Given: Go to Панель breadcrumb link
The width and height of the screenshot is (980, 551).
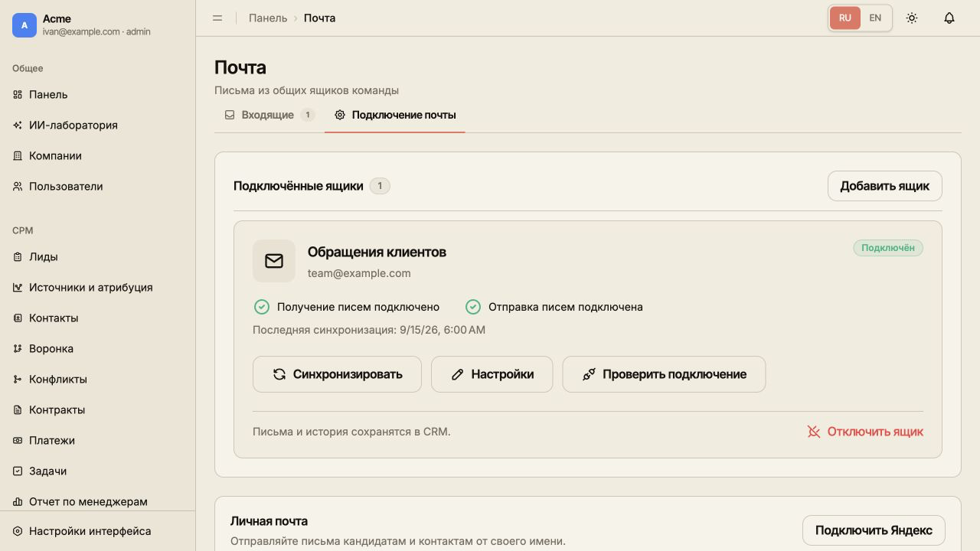Looking at the screenshot, I should (x=268, y=18).
